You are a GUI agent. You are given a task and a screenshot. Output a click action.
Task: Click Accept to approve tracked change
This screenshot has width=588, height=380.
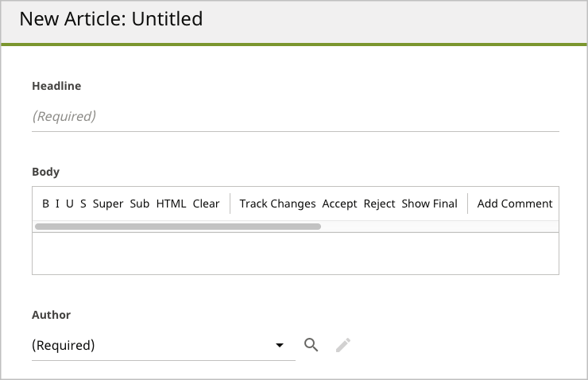point(339,204)
